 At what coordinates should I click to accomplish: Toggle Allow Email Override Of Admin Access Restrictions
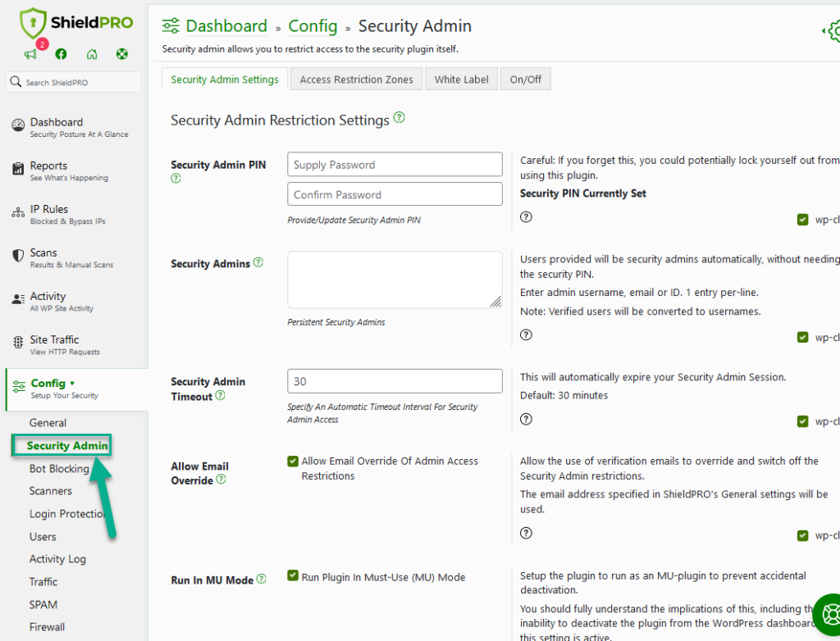pyautogui.click(x=293, y=461)
